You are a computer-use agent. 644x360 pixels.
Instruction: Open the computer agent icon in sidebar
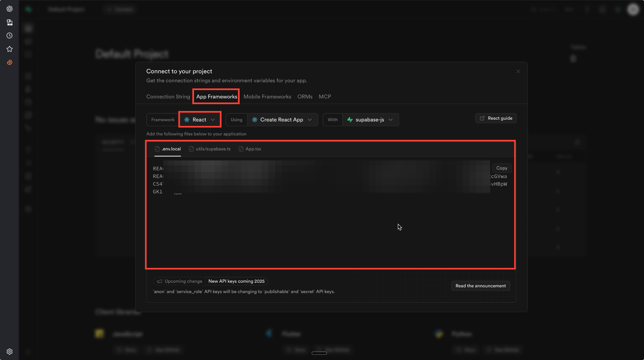[9, 22]
